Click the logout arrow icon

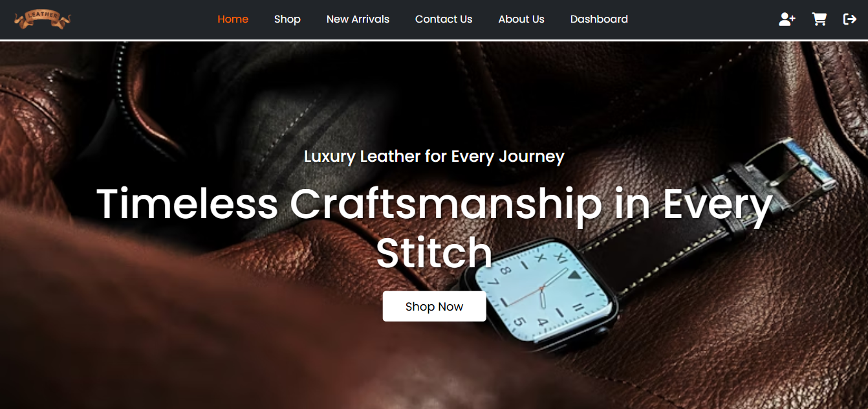click(x=850, y=19)
